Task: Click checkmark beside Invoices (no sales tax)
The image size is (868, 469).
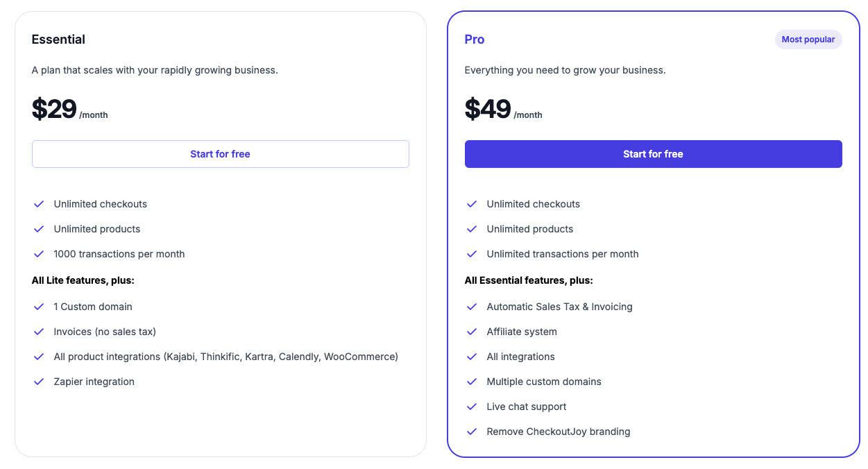Action: (39, 332)
